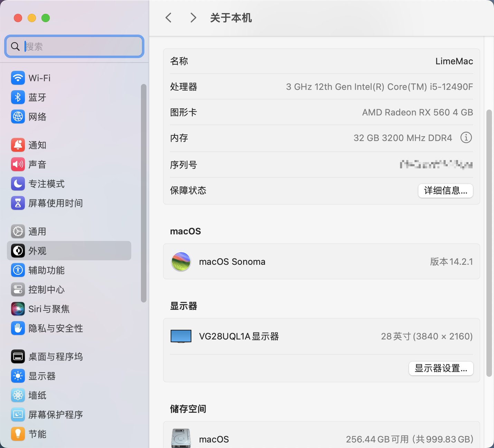Click the 序列号 label
The height and width of the screenshot is (448, 494).
(183, 165)
